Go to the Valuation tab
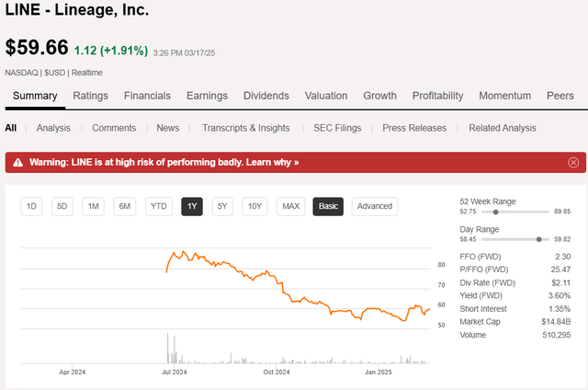 [326, 96]
